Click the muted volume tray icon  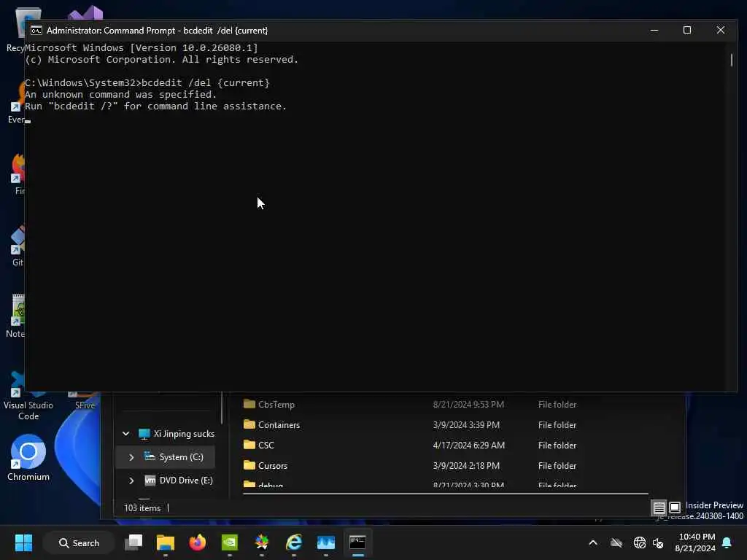(x=658, y=542)
